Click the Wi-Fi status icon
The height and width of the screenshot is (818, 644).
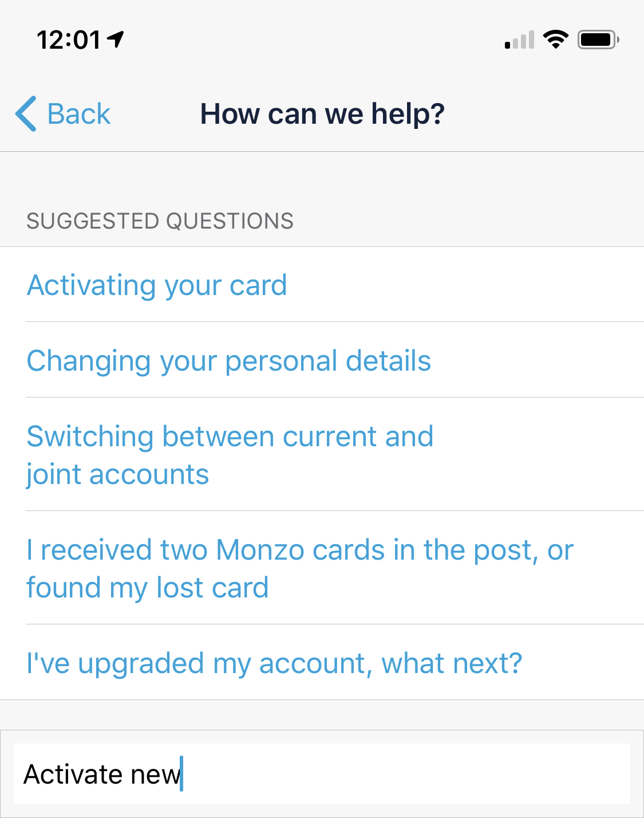point(555,39)
